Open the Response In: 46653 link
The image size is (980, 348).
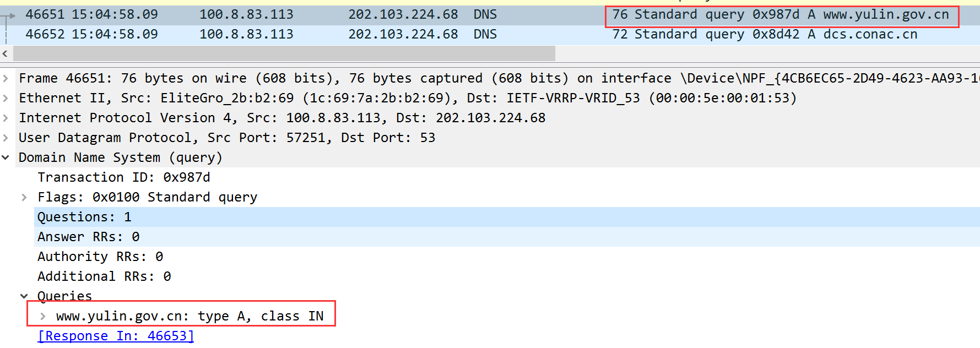pos(116,336)
